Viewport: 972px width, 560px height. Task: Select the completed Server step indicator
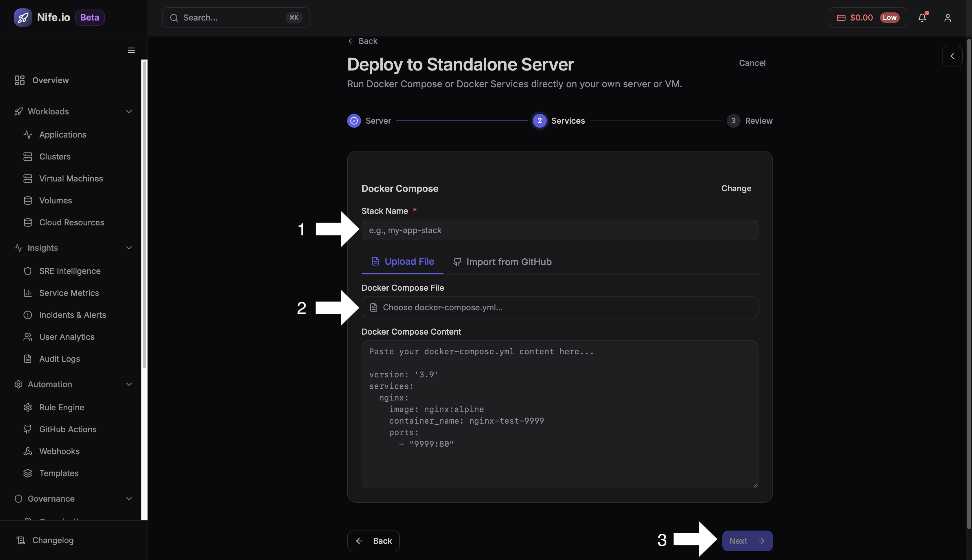pyautogui.click(x=354, y=120)
